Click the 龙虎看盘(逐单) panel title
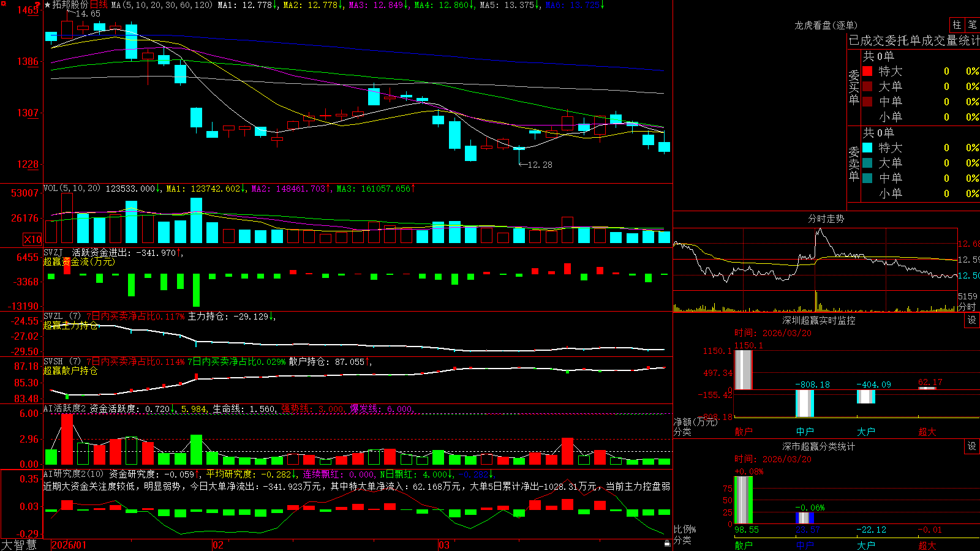Image resolution: width=980 pixels, height=551 pixels. 826,25
